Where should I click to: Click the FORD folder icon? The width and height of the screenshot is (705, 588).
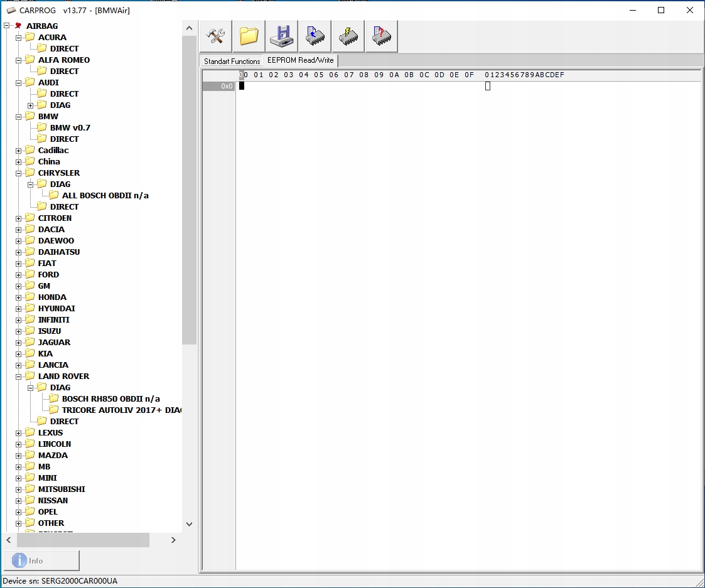pos(30,274)
